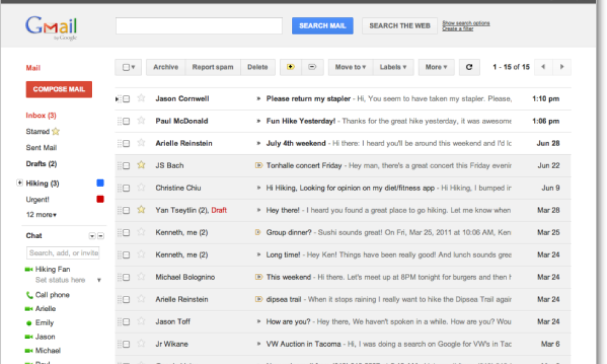
Task: Star the Jason Cornwell email
Action: [141, 99]
